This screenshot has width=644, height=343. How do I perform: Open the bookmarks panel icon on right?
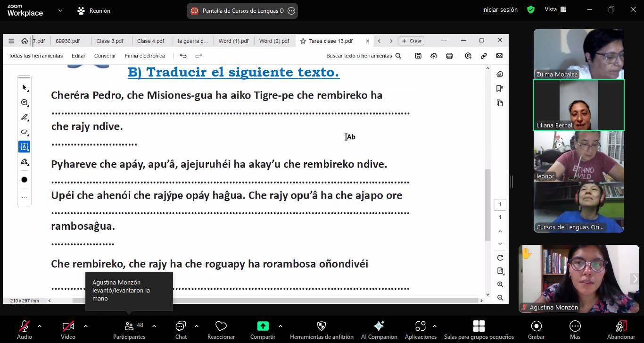[500, 89]
